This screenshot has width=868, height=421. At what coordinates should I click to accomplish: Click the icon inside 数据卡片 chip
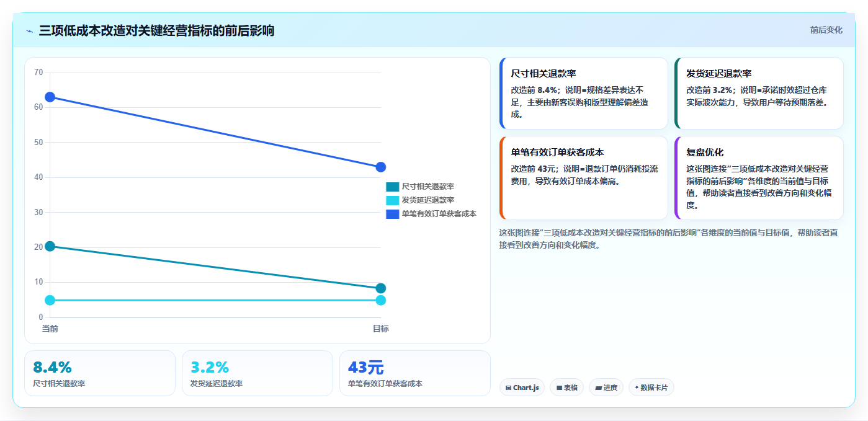tap(637, 388)
